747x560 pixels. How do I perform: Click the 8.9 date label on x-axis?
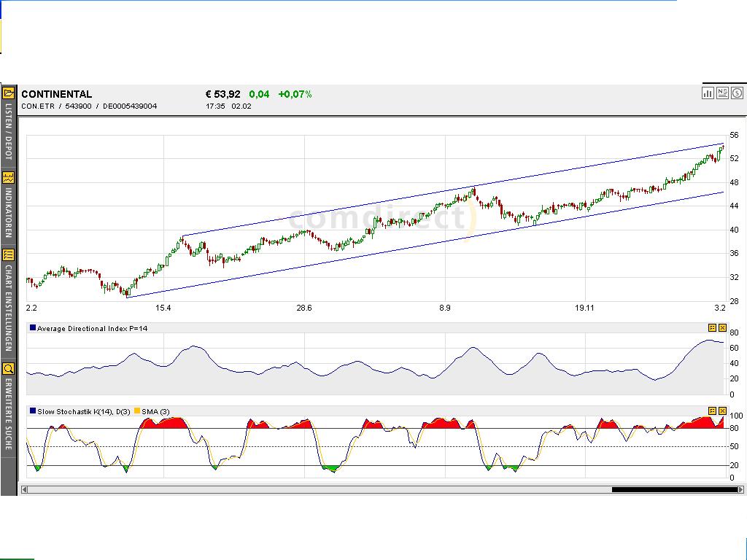444,308
